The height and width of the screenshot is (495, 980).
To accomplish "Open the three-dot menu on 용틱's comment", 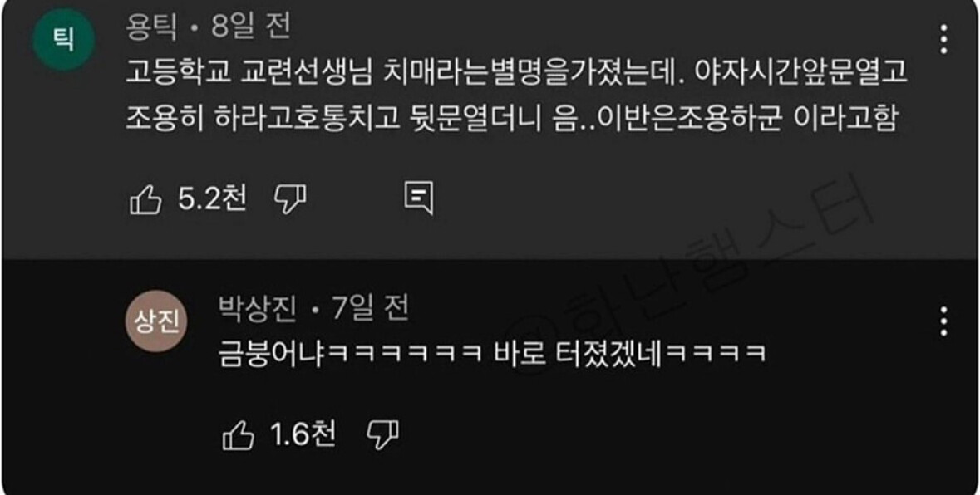I will point(943,40).
